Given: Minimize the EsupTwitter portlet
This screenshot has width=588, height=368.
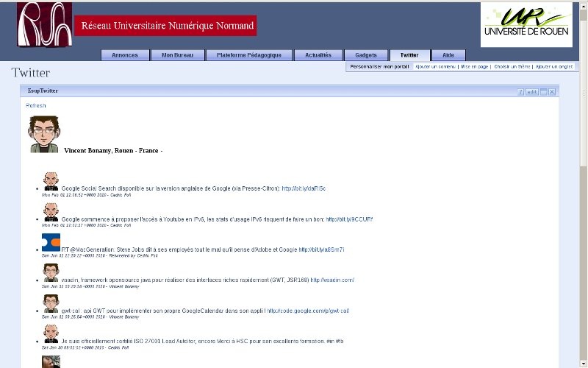Looking at the screenshot, I should tap(543, 92).
